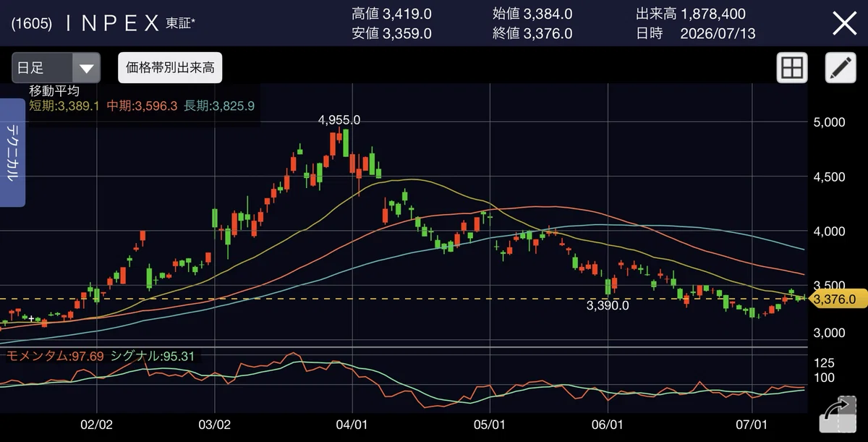Open the grid layout icon

pos(792,68)
